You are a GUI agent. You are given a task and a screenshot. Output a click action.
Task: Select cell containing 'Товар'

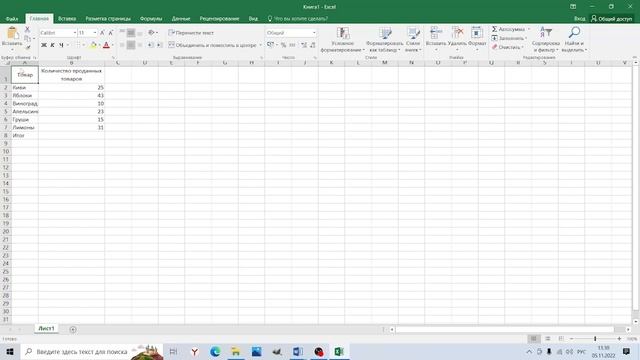click(x=25, y=75)
